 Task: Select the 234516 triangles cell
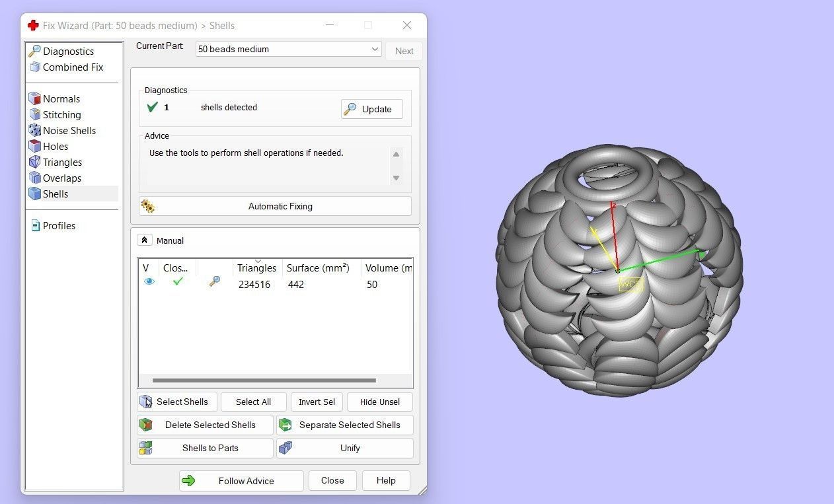tap(254, 285)
